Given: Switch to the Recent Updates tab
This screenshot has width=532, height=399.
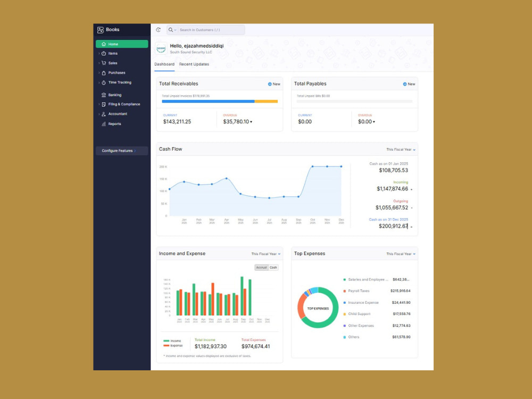Looking at the screenshot, I should click(194, 64).
